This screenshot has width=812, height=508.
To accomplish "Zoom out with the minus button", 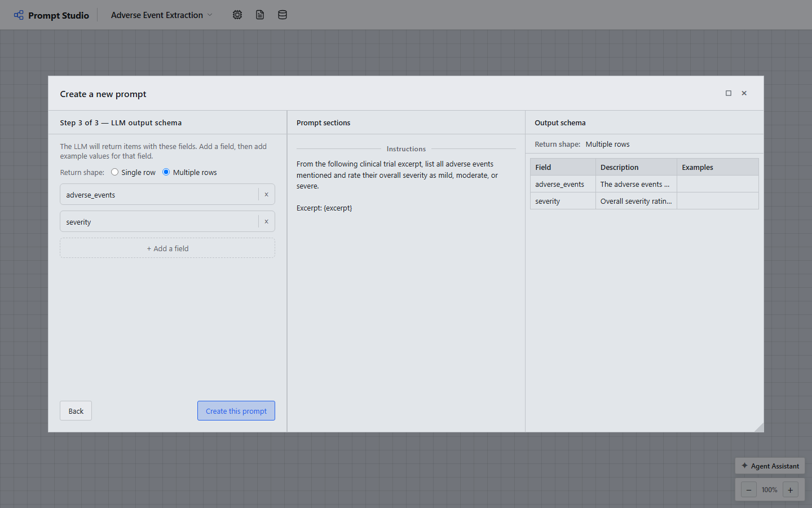I will (749, 490).
